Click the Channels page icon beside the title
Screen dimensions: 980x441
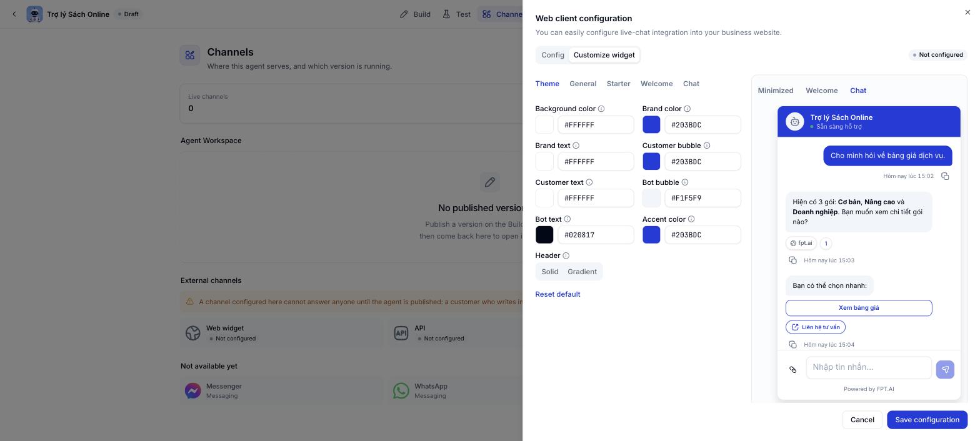click(190, 56)
